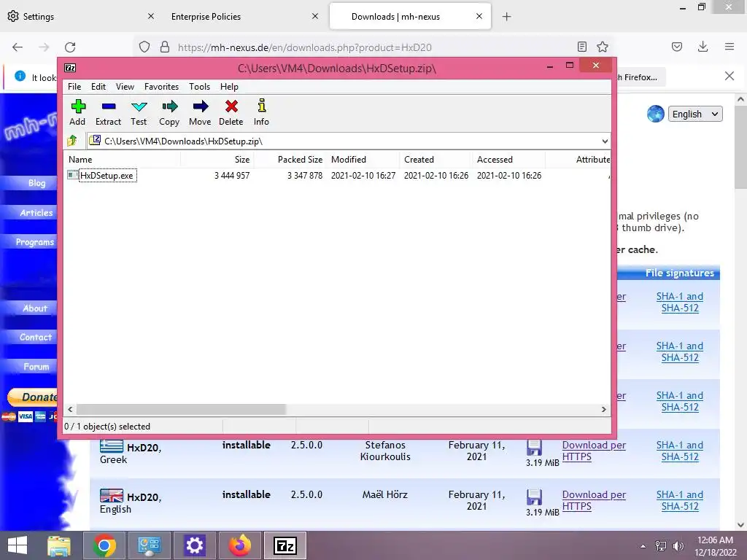This screenshot has width=747, height=560.
Task: Run the Test archive tool
Action: pos(139,106)
